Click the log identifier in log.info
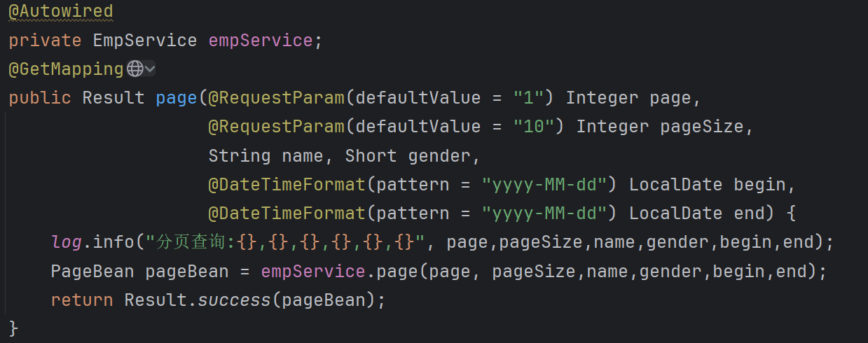The image size is (868, 343). [x=67, y=242]
